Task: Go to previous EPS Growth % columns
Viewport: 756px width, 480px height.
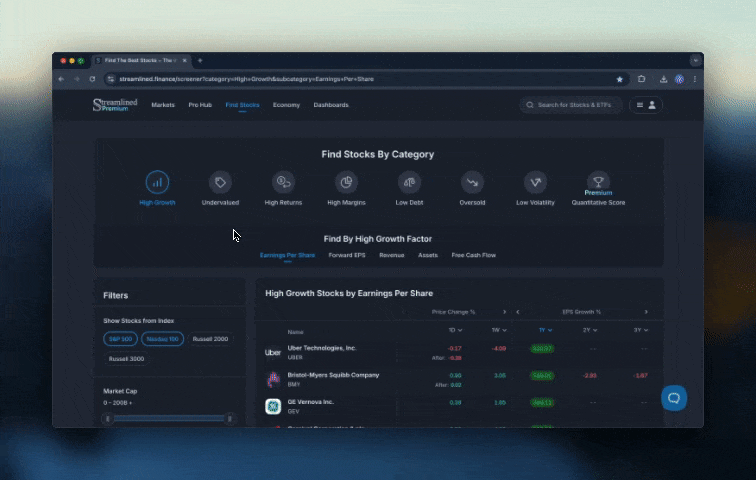Action: tap(518, 312)
